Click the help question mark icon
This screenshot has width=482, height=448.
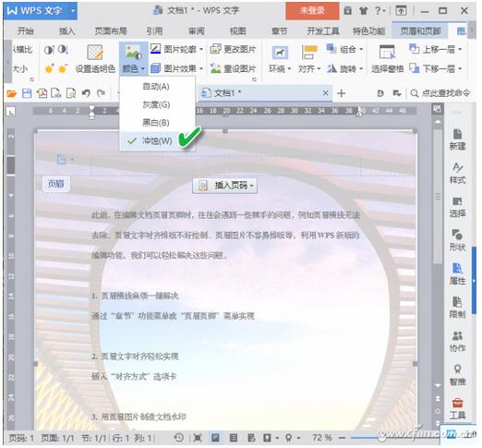click(378, 11)
